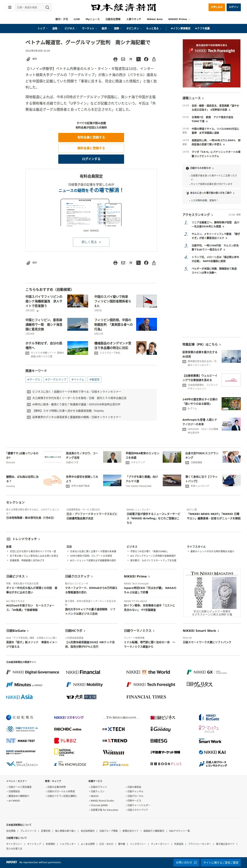Open the 日経xTECH logo link

(113, 729)
